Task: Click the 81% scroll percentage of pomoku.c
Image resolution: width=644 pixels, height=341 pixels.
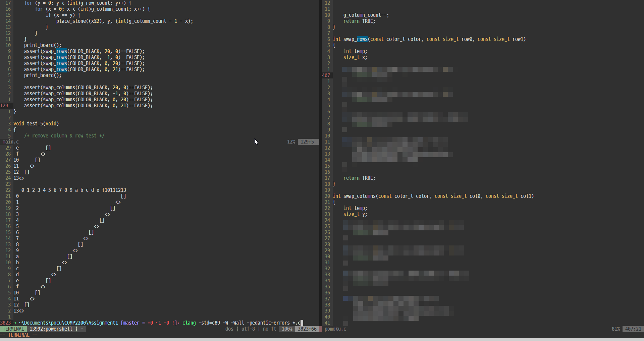Action: pos(616,329)
